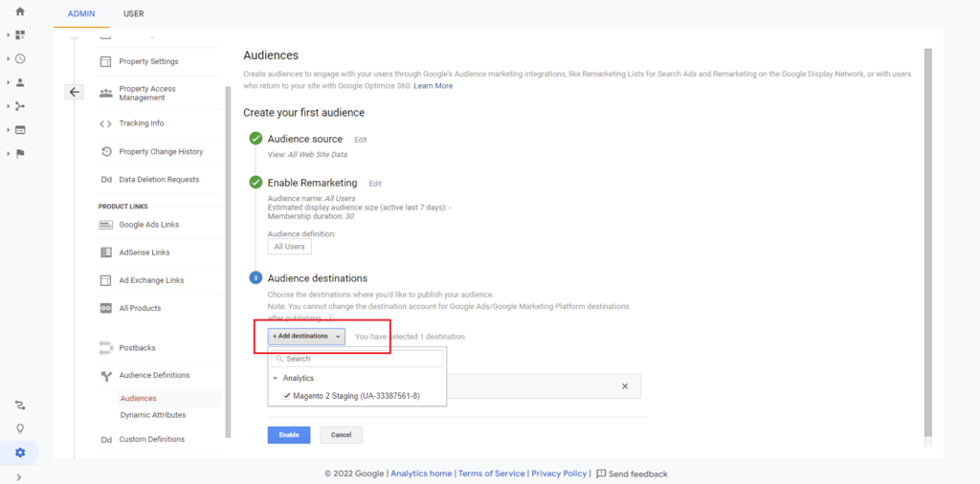Select the ADMIN tab
This screenshot has height=484, width=980.
pos(81,14)
